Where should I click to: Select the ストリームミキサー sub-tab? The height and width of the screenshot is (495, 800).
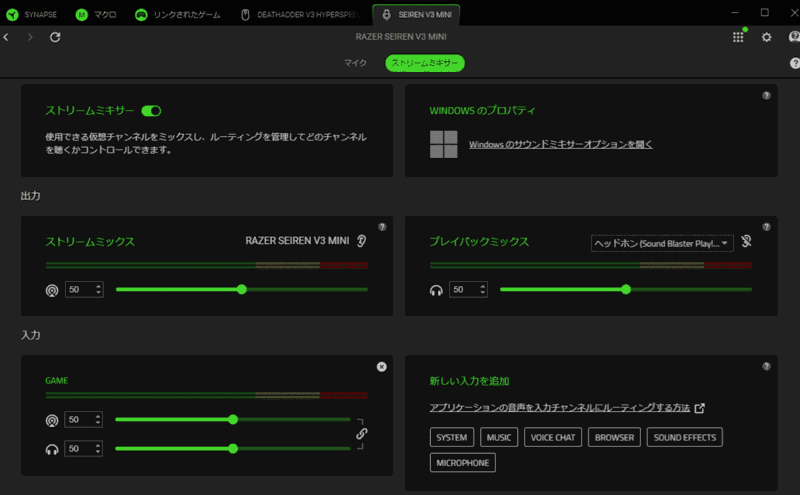click(425, 63)
